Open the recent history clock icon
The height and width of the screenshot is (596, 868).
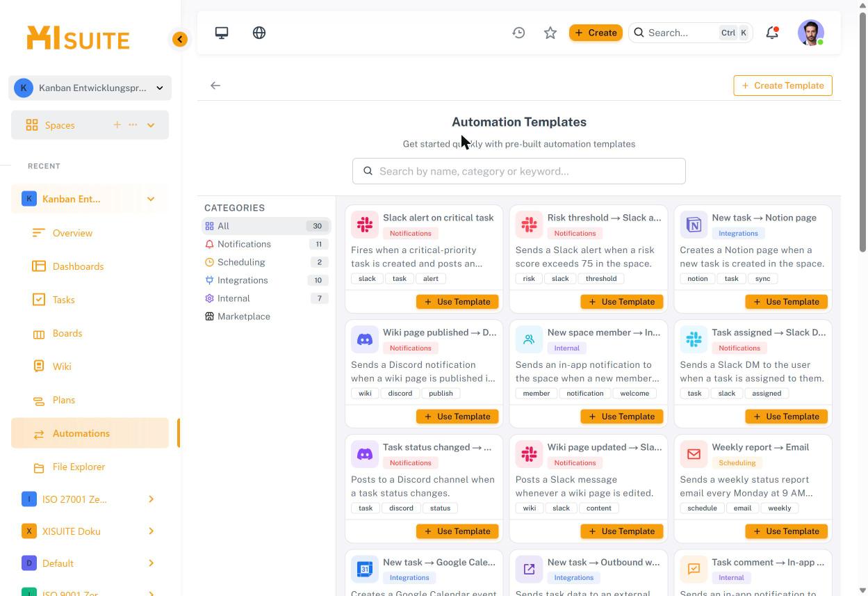(x=518, y=33)
